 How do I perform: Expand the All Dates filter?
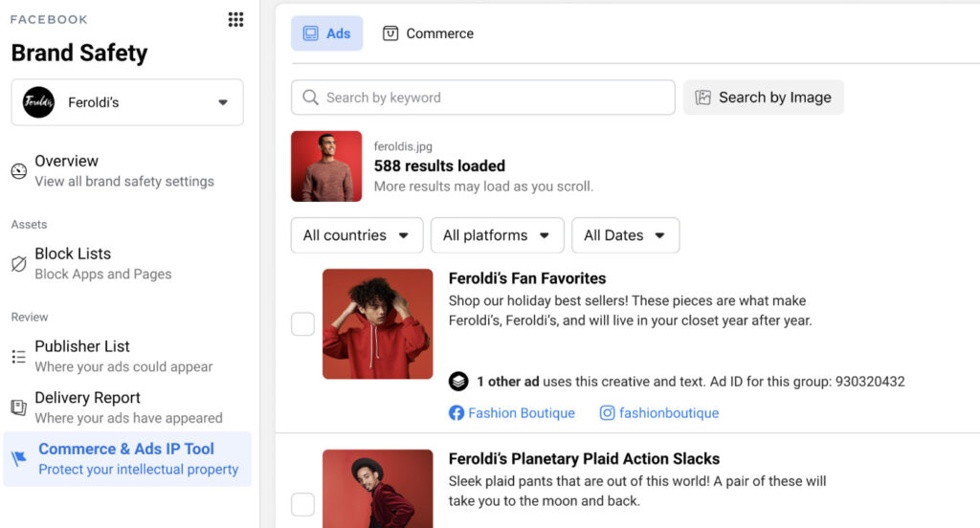[626, 235]
